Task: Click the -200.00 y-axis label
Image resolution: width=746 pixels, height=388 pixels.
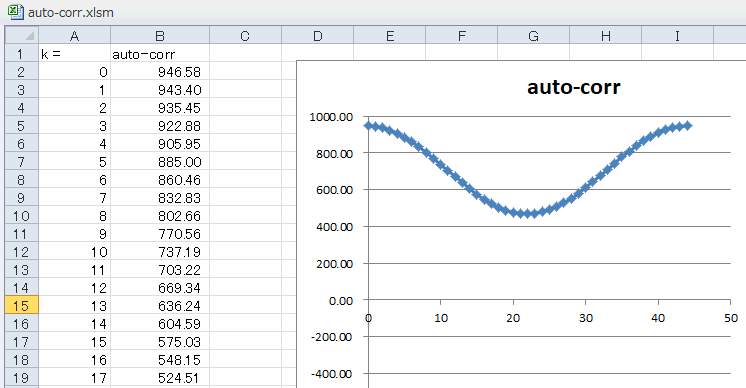Action: 332,337
